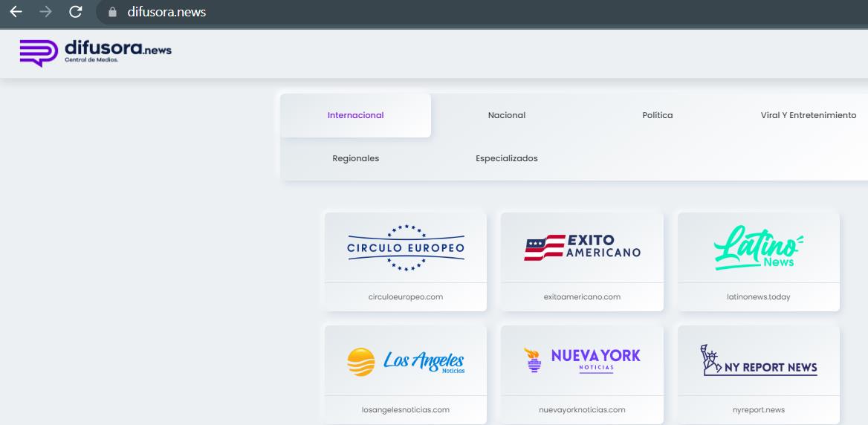Click the torch icon in Nueva York Noticias
868x425 pixels.
[533, 360]
